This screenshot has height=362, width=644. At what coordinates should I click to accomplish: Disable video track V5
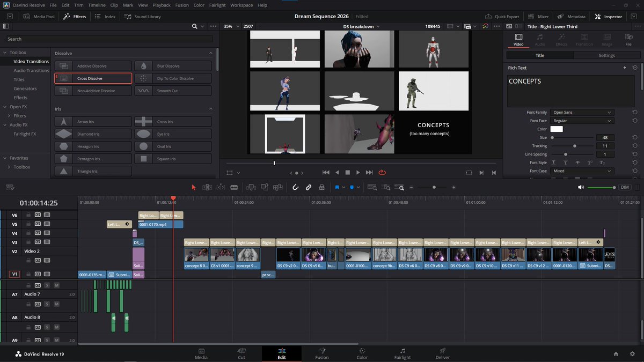(x=47, y=224)
